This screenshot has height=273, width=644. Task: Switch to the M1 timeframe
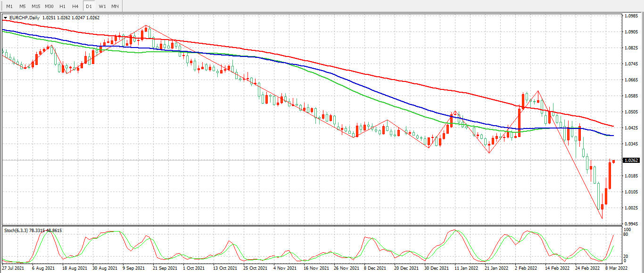click(x=9, y=6)
